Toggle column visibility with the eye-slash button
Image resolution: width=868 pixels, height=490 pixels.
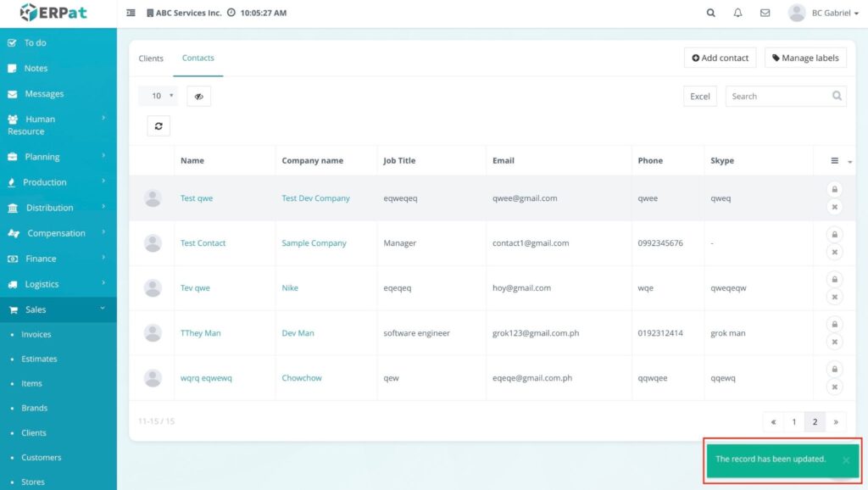point(198,97)
